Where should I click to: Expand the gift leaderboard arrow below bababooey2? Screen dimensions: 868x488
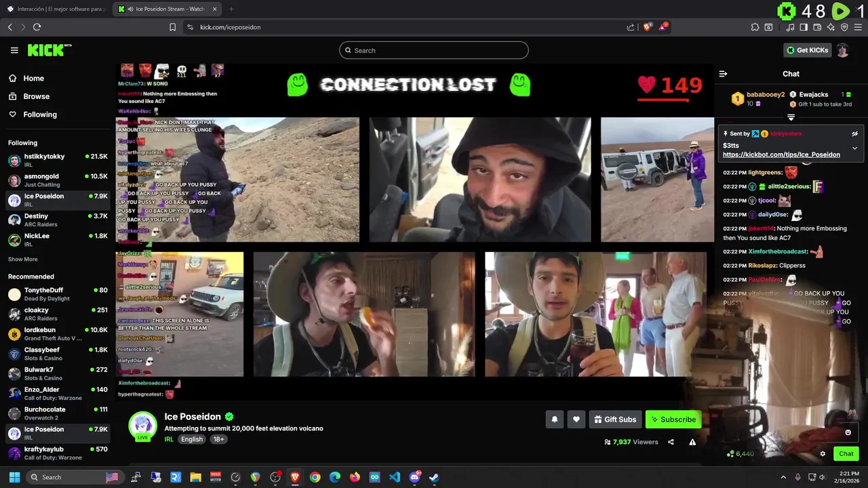pos(791,117)
